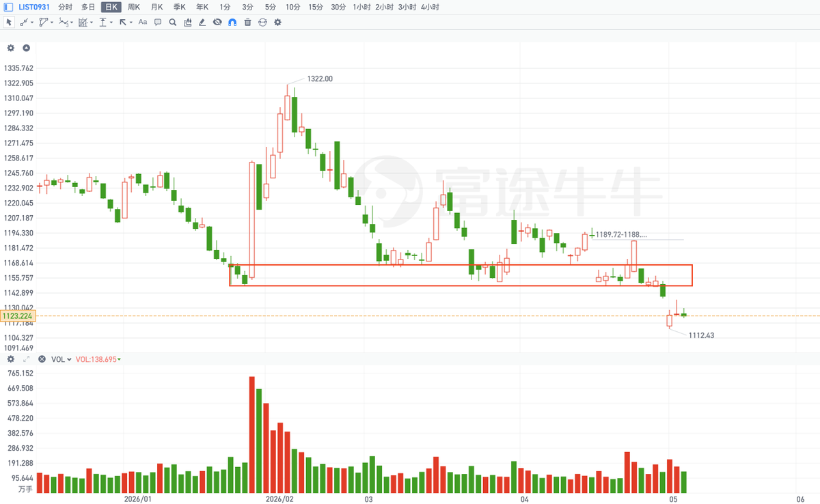Select the 10分 interval

click(292, 7)
